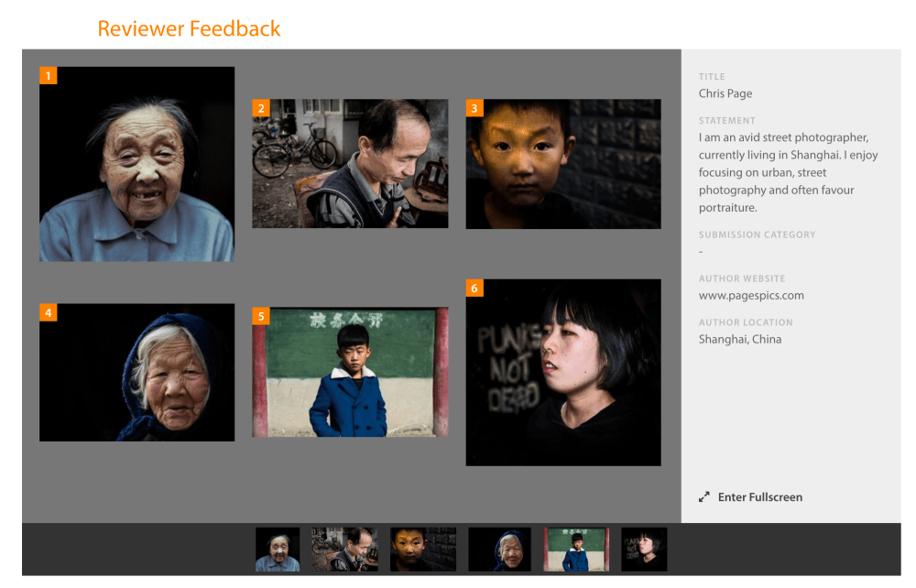
Task: Click the orange number 6 badge
Action: pyautogui.click(x=474, y=289)
